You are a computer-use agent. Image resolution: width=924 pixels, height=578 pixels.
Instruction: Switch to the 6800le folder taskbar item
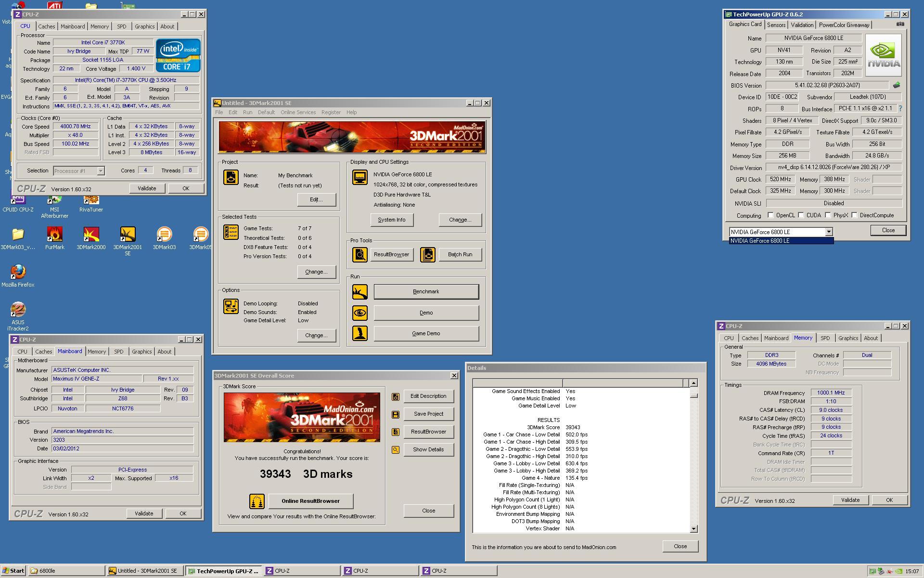click(66, 571)
